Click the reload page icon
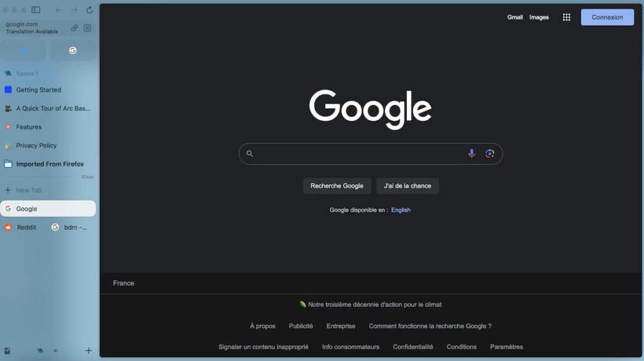 89,10
